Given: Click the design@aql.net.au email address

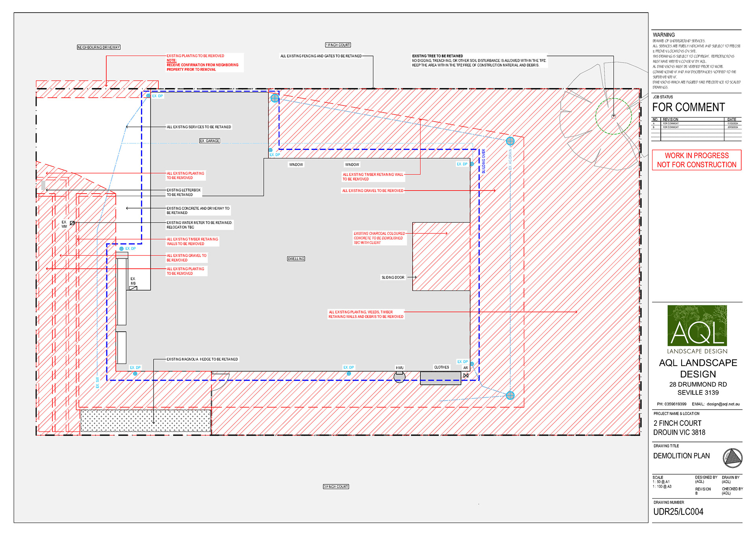Looking at the screenshot, I should 723,404.
